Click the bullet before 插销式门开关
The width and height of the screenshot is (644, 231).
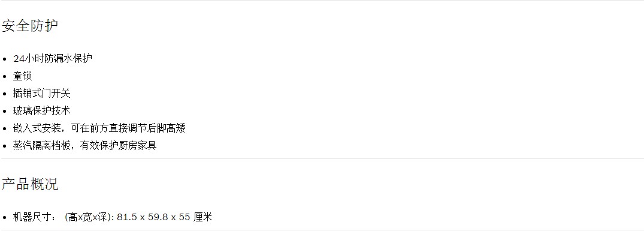pos(5,94)
